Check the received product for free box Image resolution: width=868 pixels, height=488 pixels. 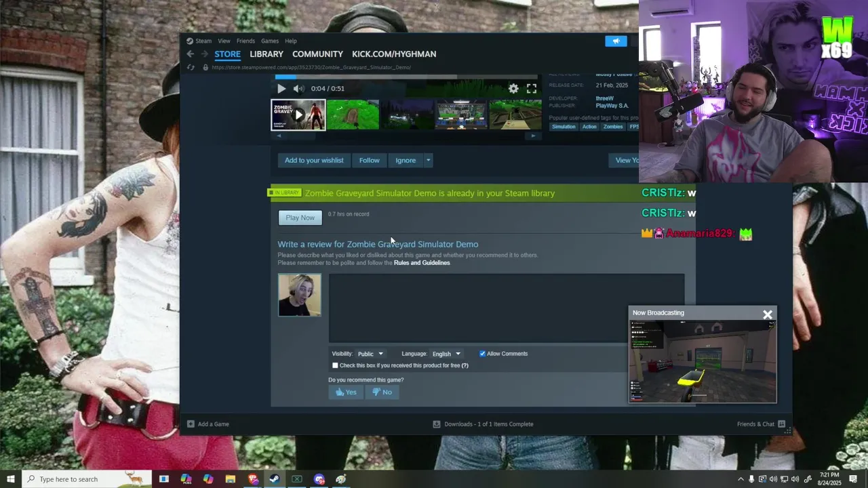tap(335, 365)
